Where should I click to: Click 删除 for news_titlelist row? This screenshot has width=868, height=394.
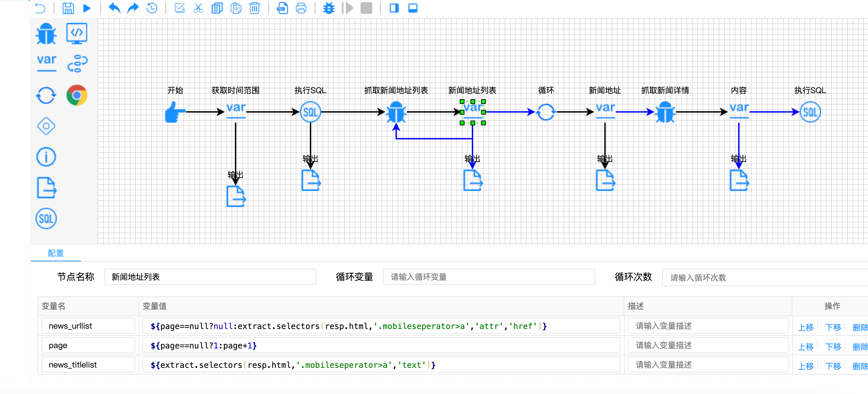[x=860, y=366]
